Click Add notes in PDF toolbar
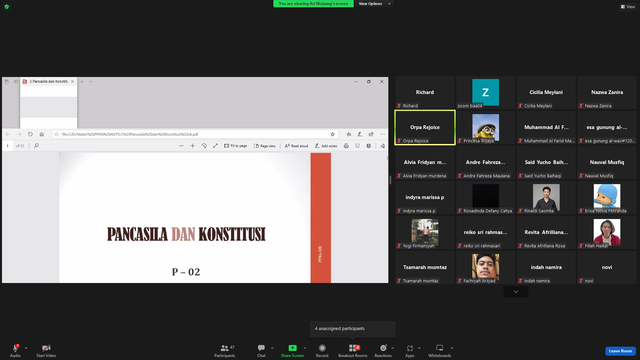This screenshot has height=360, width=640. point(326,146)
